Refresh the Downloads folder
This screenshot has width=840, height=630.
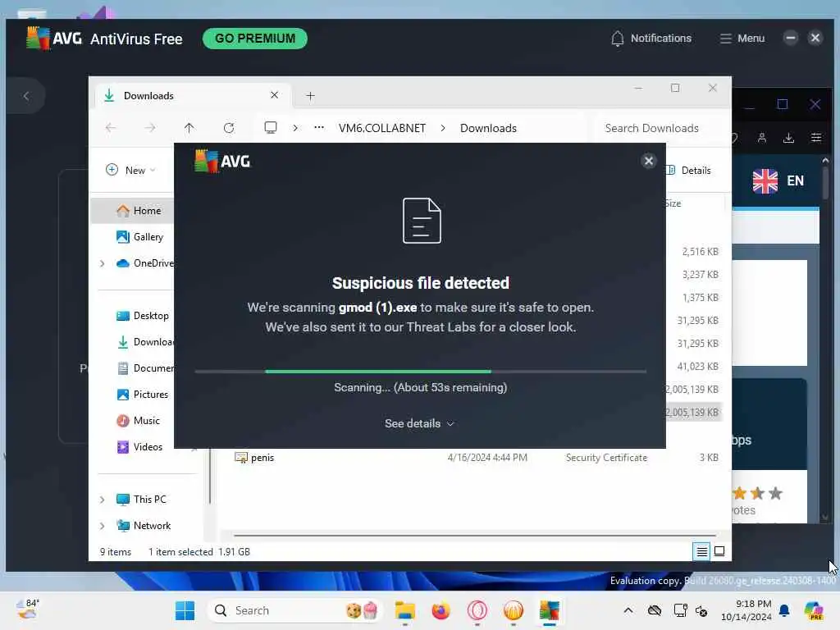tap(229, 127)
